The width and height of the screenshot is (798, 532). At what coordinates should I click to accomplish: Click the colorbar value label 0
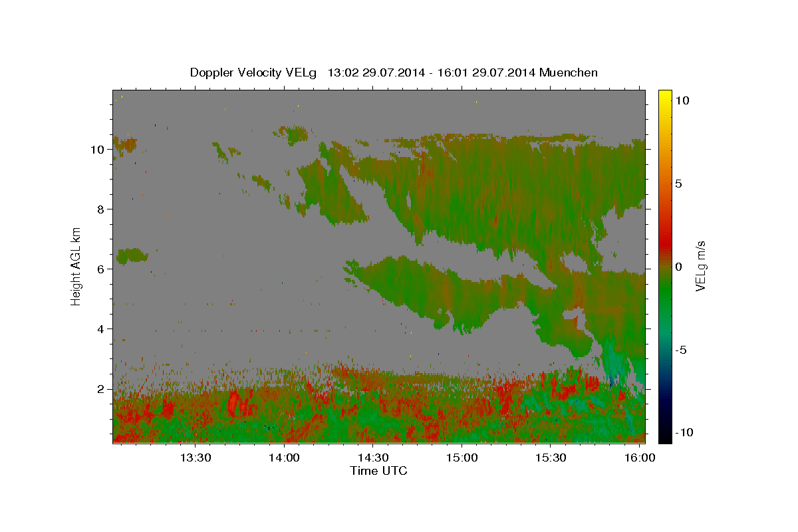click(x=678, y=267)
